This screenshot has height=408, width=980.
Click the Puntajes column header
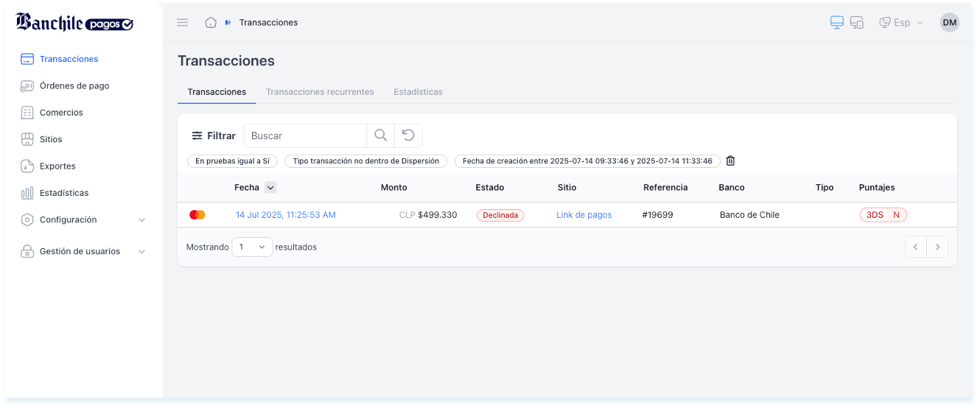point(877,188)
